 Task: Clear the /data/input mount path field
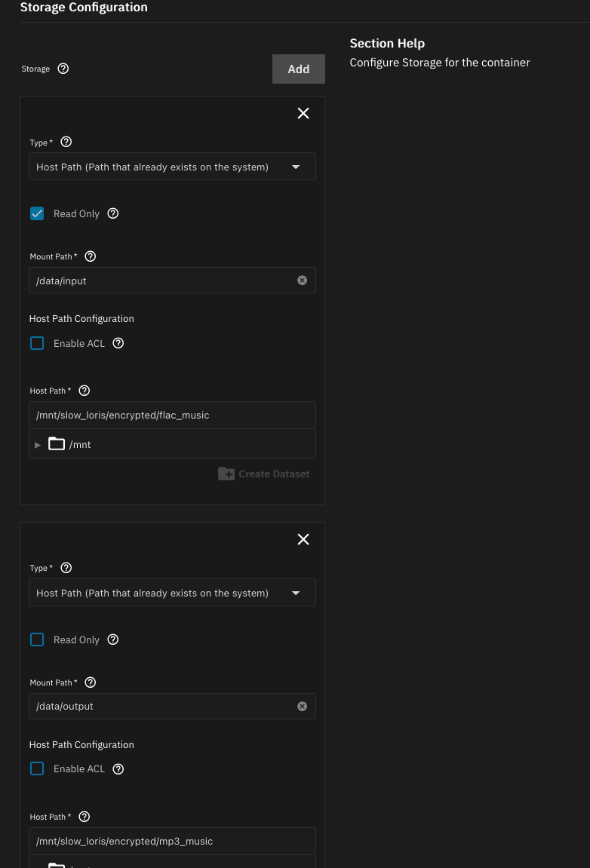[x=302, y=281]
